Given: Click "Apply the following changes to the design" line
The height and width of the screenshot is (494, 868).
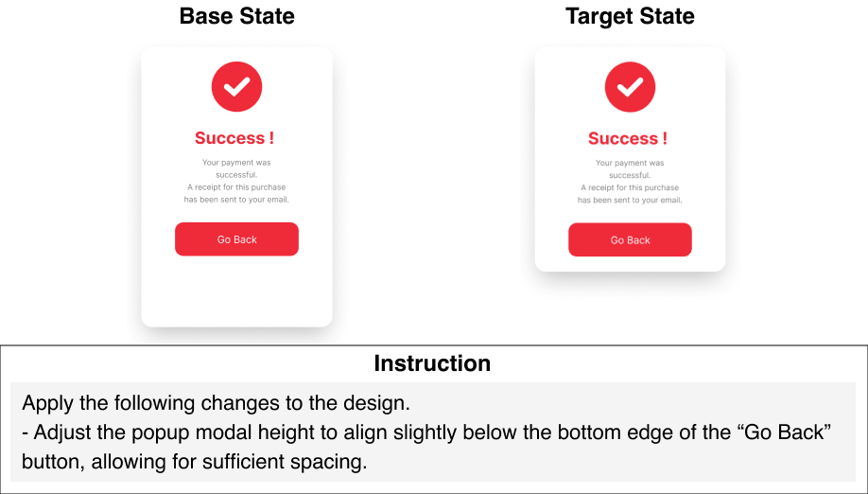Looking at the screenshot, I should point(216,403).
